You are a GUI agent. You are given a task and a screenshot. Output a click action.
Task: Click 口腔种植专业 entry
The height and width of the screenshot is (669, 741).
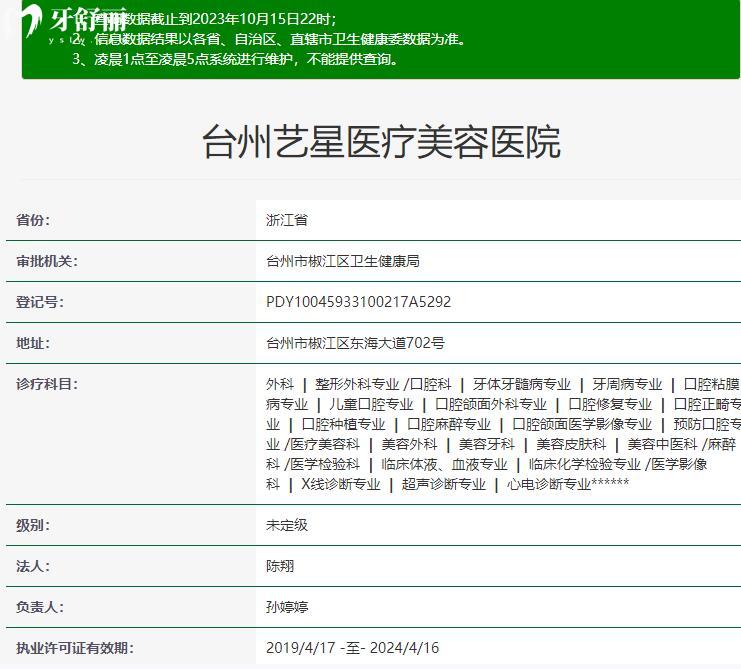[343, 424]
